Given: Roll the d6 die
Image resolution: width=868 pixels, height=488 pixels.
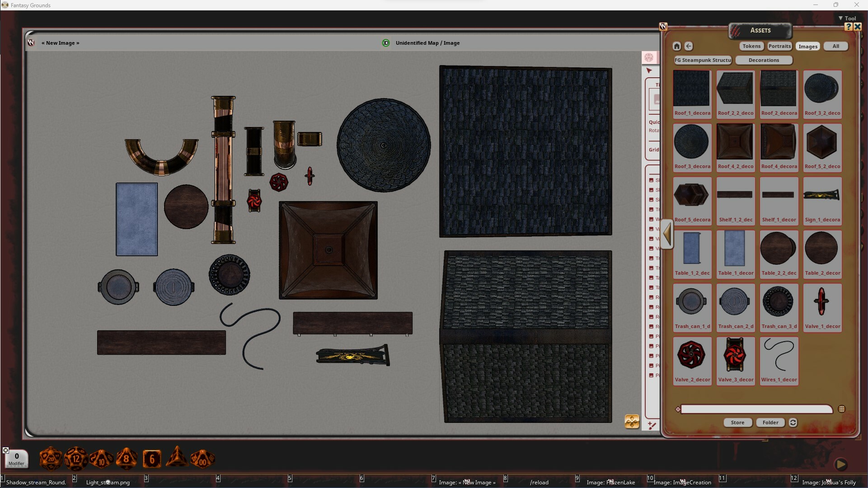Looking at the screenshot, I should [x=151, y=459].
